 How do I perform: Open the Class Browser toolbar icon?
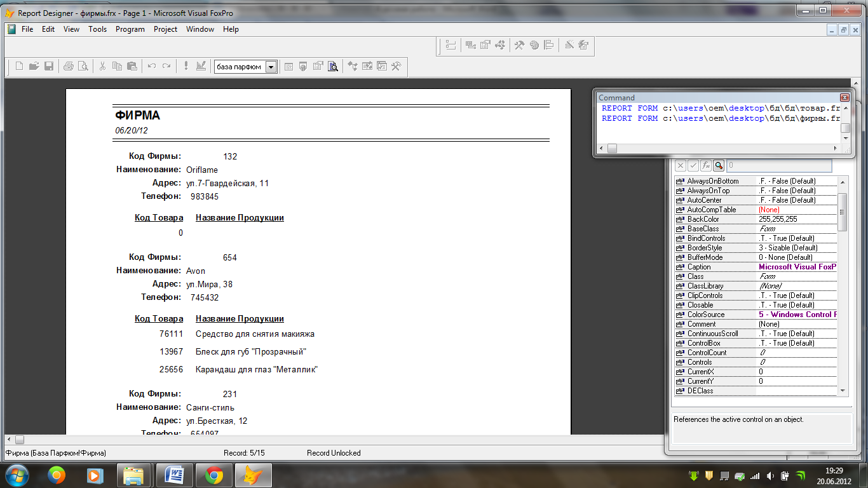coord(353,66)
